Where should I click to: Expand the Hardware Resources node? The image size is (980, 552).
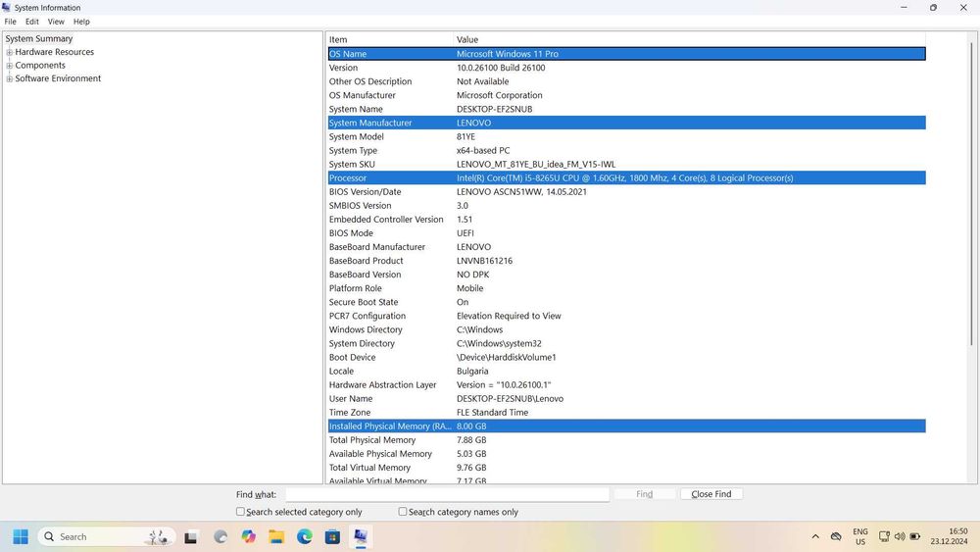tap(10, 53)
